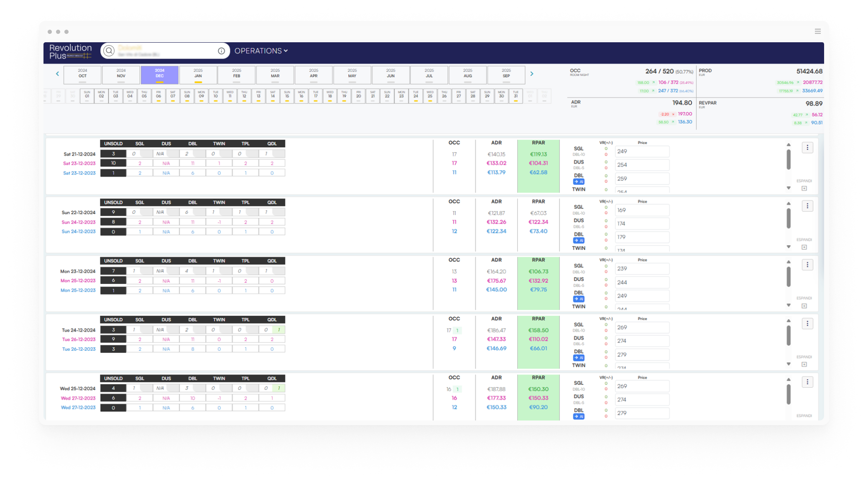This screenshot has height=482, width=868.
Task: Select the 2025 JAN month tab
Action: pos(198,74)
